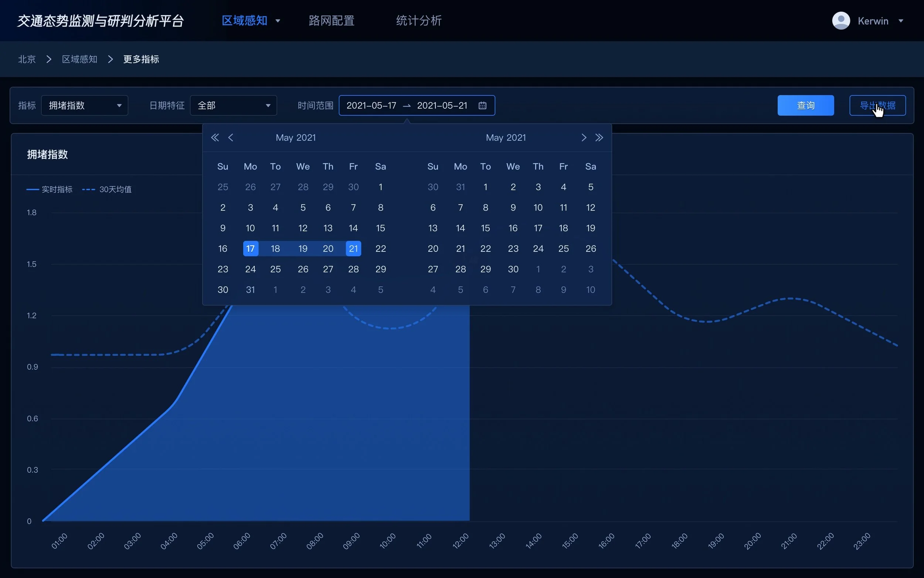Click the next month arrow icon
Screen dimensions: 924x578
coord(583,138)
